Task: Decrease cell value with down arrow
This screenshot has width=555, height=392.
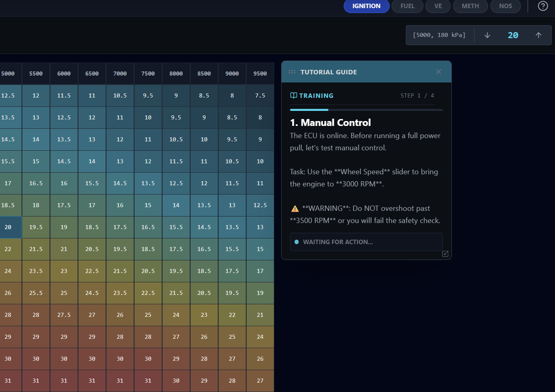Action: pos(487,35)
